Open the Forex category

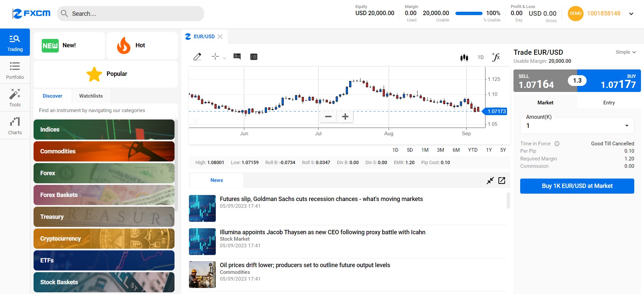pyautogui.click(x=104, y=173)
